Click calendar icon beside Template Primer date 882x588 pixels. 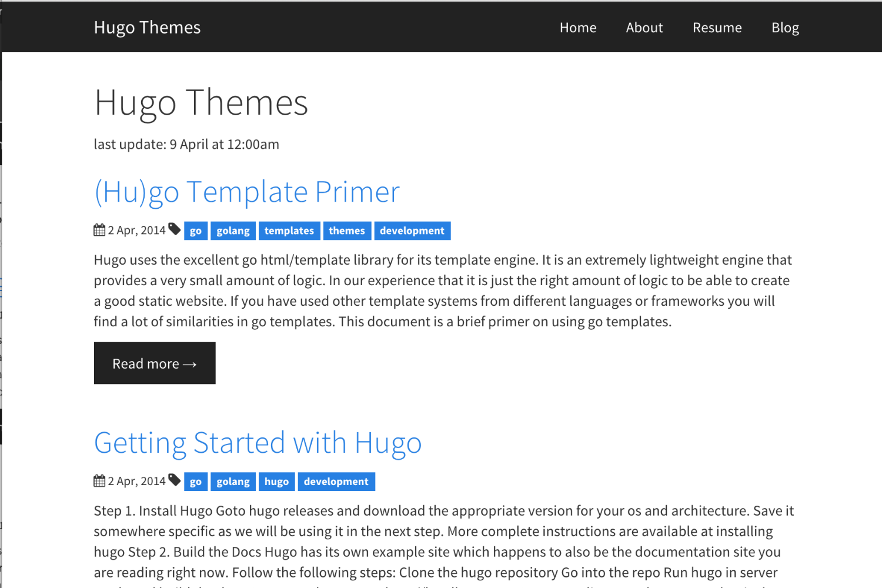click(99, 230)
